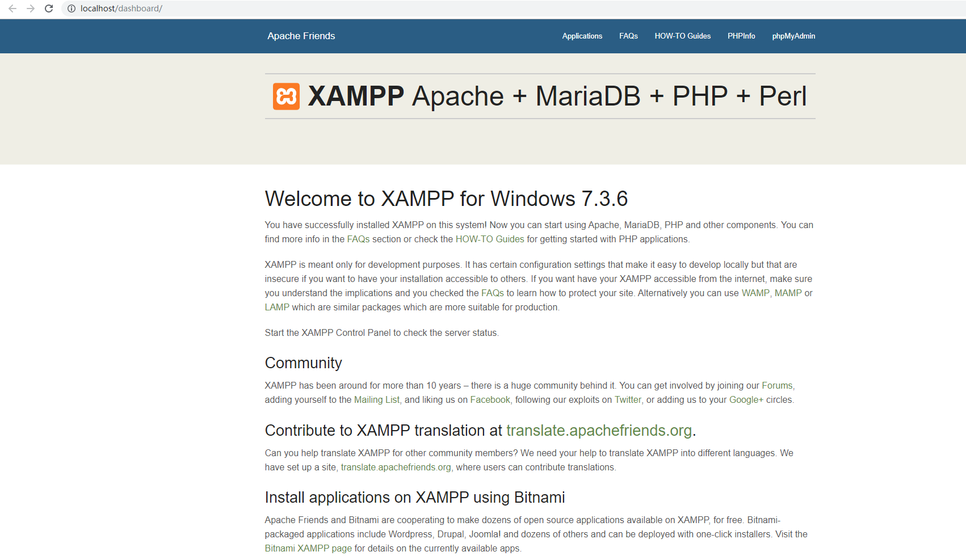Screen dimensions: 966x560
Task: Click the 'XAMPP Apache + MariaDB + PHP + Perl' title text
Action: click(x=557, y=96)
